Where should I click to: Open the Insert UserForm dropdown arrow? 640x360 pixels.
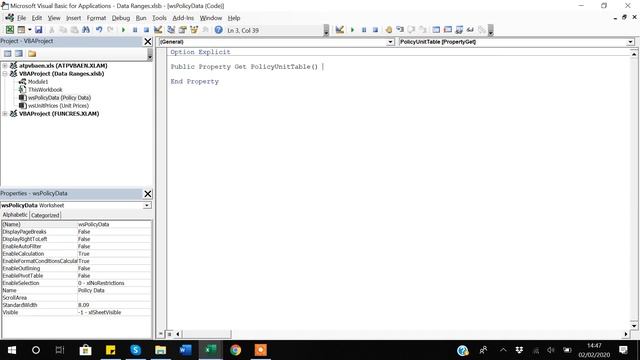point(29,30)
